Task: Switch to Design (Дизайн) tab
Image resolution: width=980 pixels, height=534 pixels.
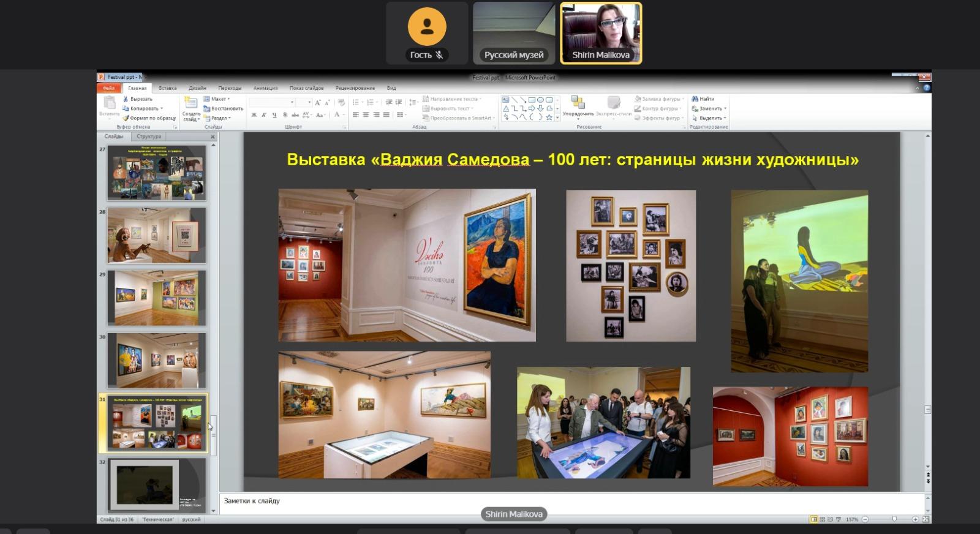Action: pyautogui.click(x=197, y=88)
